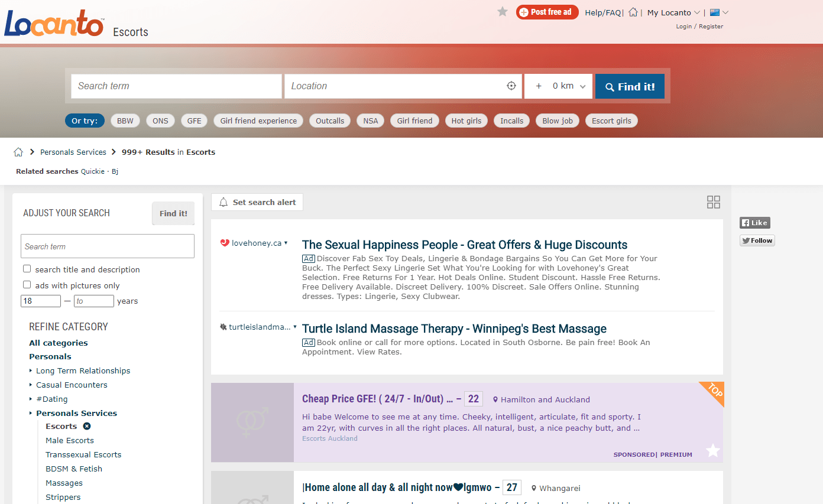Remove the Escorts category filter icon
This screenshot has height=504, width=823.
coord(87,426)
